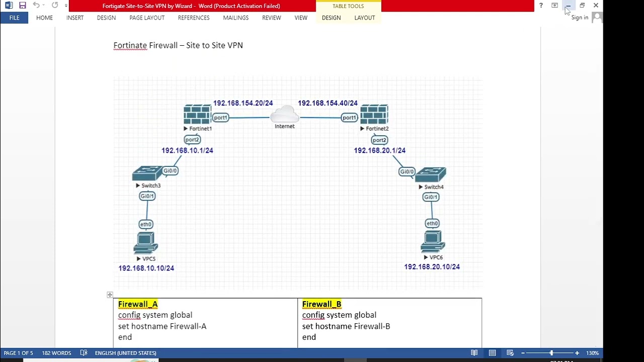This screenshot has width=644, height=362.
Task: Save the document with the floppy disk icon
Action: point(23,6)
